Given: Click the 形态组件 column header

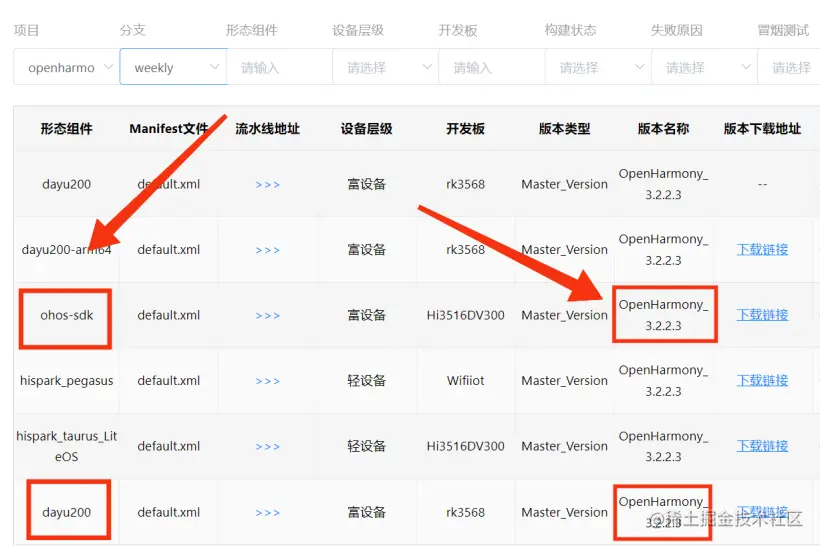Looking at the screenshot, I should click(x=66, y=129).
